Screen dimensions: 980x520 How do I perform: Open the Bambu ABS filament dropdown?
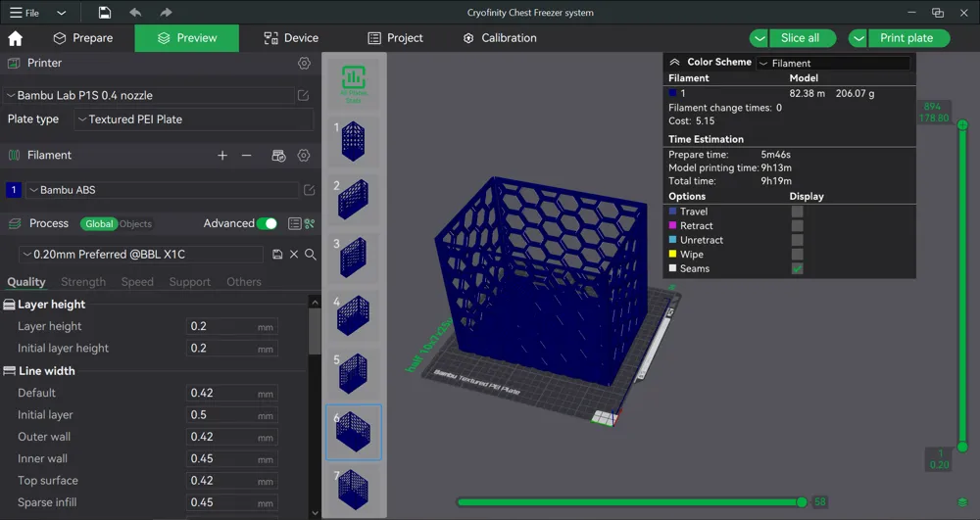[x=163, y=190]
